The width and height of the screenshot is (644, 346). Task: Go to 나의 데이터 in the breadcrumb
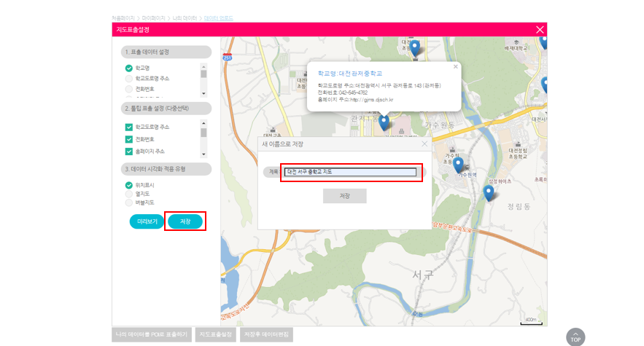185,18
